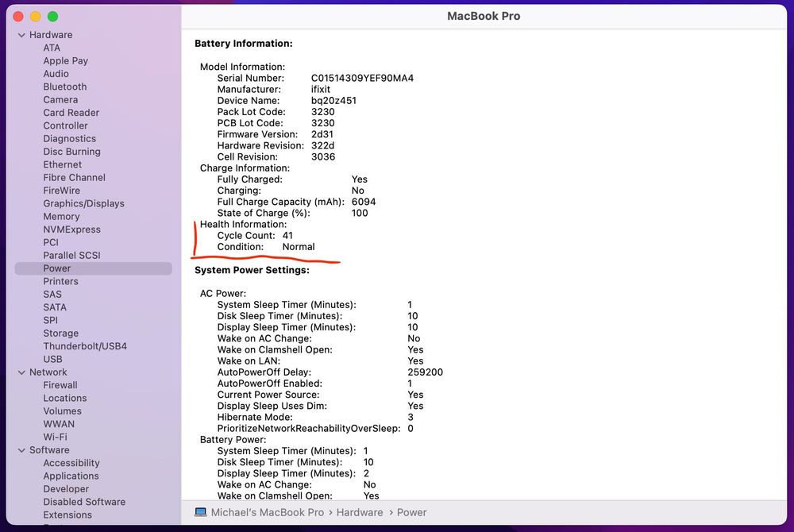
Task: Select SAS in the sidebar
Action: click(x=52, y=294)
